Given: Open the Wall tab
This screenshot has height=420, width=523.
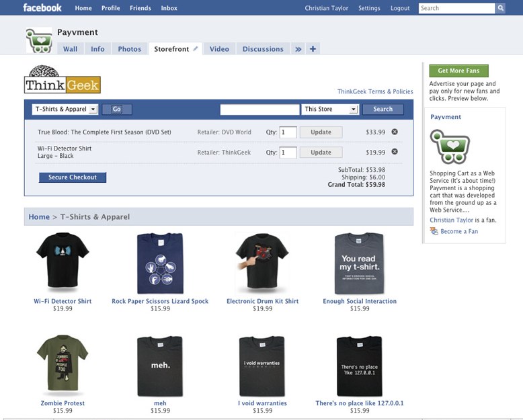Looking at the screenshot, I should pos(70,49).
